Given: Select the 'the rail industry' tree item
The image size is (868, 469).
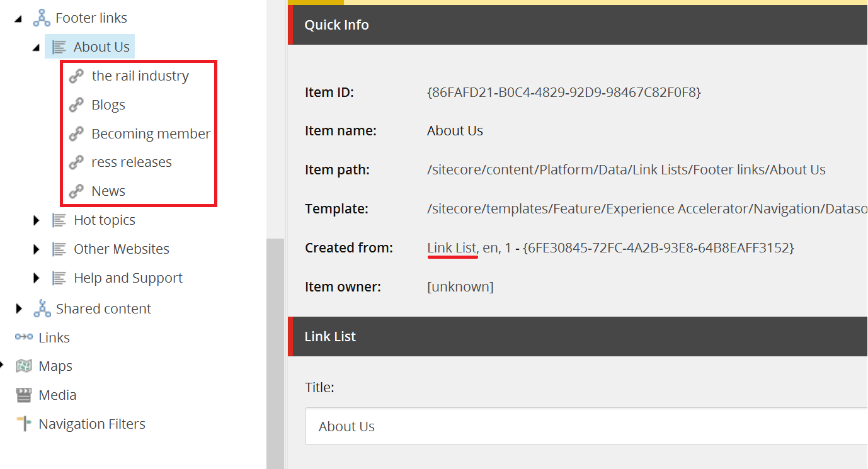Looking at the screenshot, I should 140,76.
